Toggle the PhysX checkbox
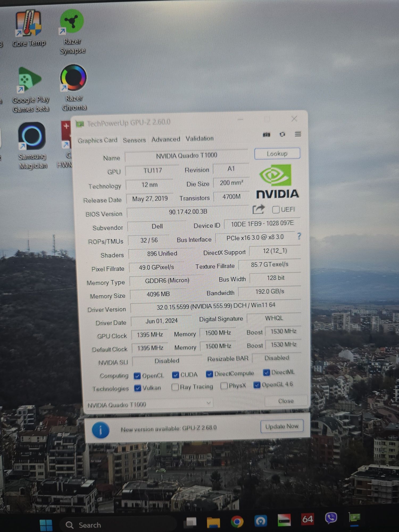The image size is (399, 532). pyautogui.click(x=224, y=386)
